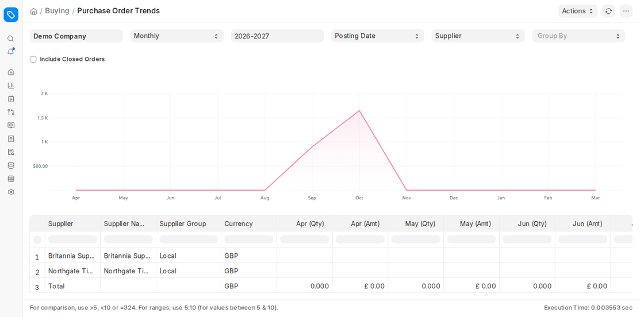Click the Supplier Group column header
The image size is (644, 317).
coord(189,223)
